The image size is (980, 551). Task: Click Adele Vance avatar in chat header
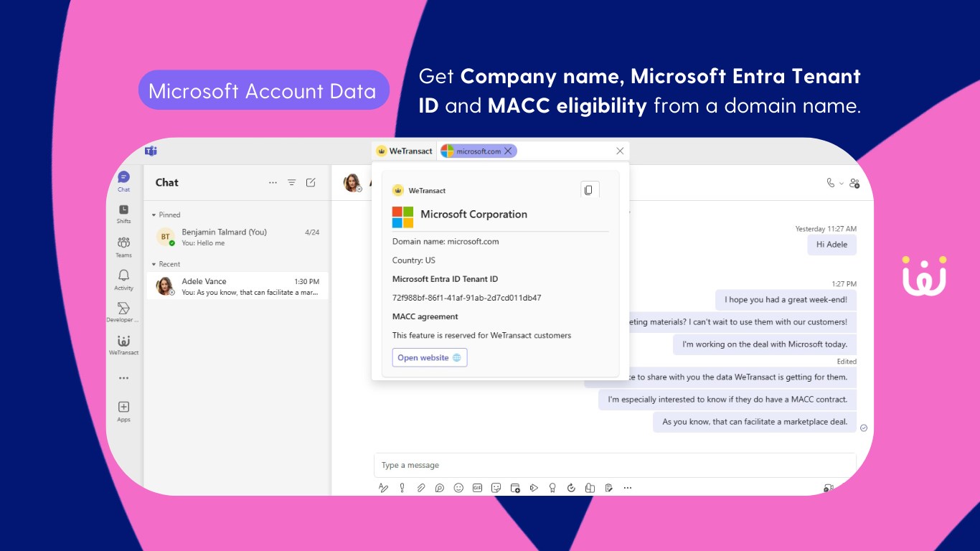tap(352, 183)
